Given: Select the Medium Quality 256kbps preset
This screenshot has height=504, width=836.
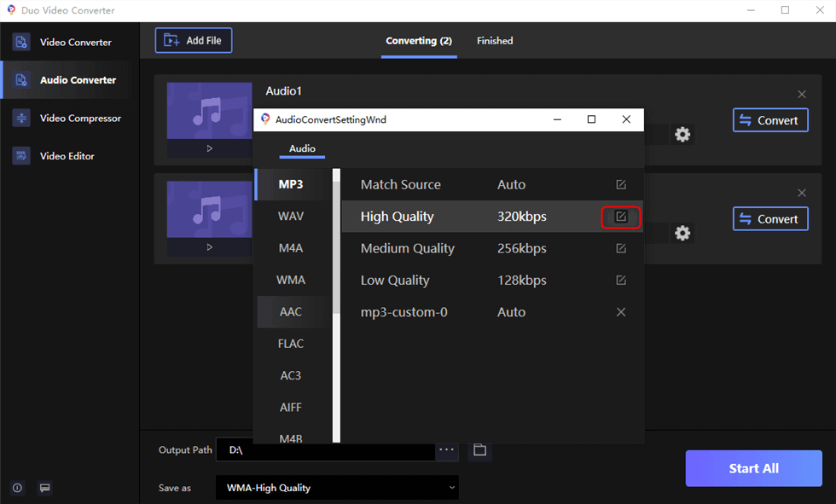Looking at the screenshot, I should (x=491, y=248).
